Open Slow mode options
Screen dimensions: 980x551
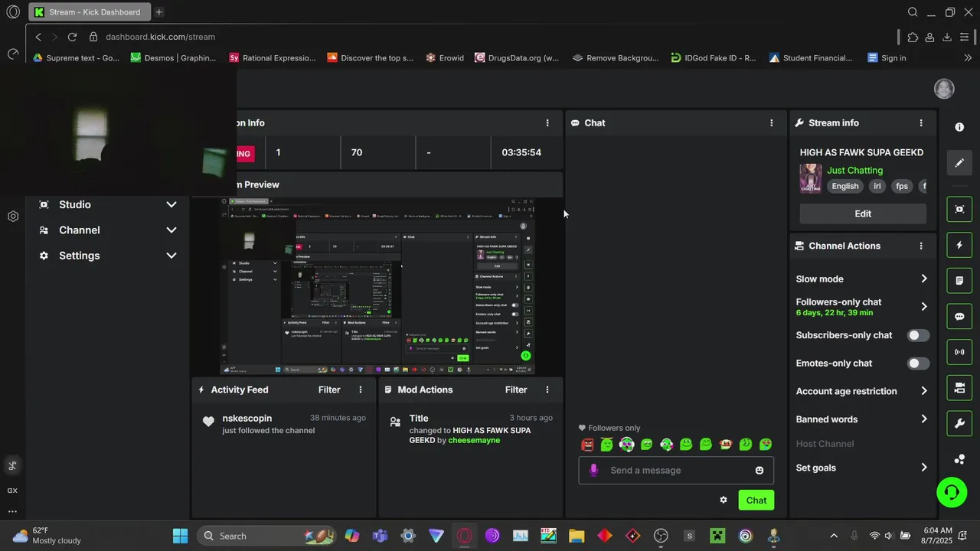pos(862,279)
